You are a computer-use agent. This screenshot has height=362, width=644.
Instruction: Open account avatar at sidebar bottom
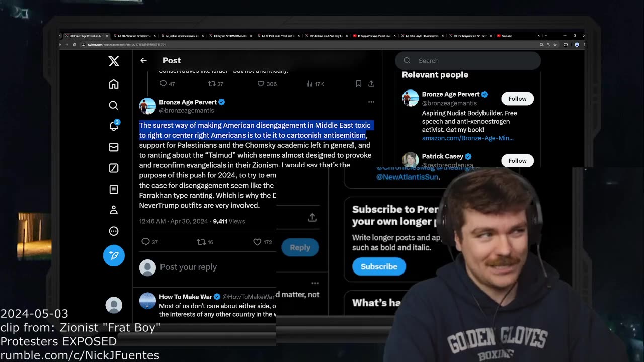[114, 305]
